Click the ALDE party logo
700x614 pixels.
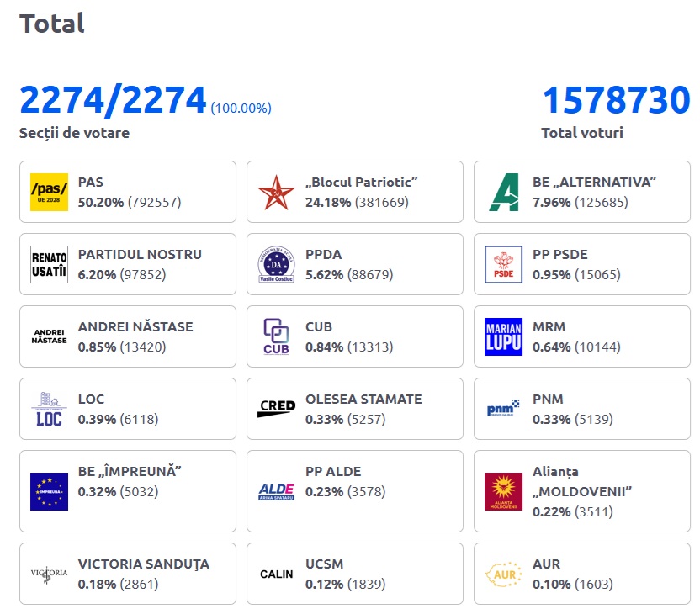[276, 491]
